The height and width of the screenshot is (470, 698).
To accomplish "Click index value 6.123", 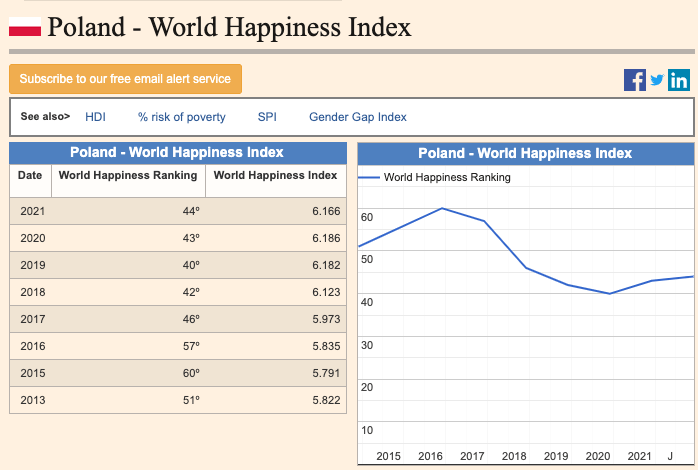I will pos(326,292).
